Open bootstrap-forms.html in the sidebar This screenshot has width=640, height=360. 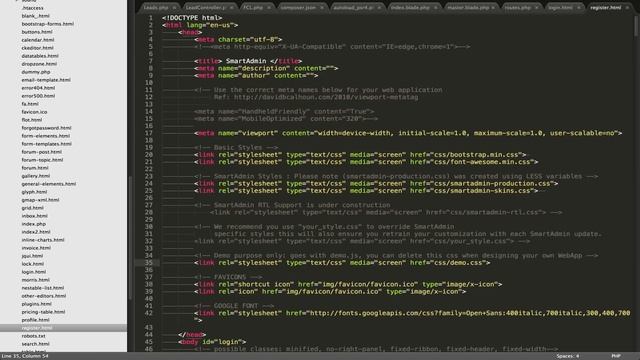[48, 24]
